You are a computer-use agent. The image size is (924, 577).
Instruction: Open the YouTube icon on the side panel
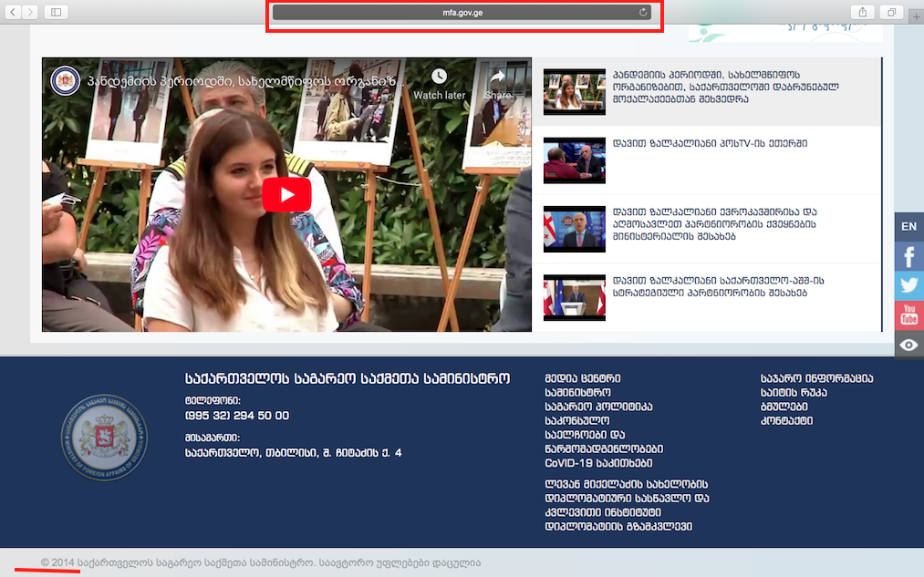[908, 315]
